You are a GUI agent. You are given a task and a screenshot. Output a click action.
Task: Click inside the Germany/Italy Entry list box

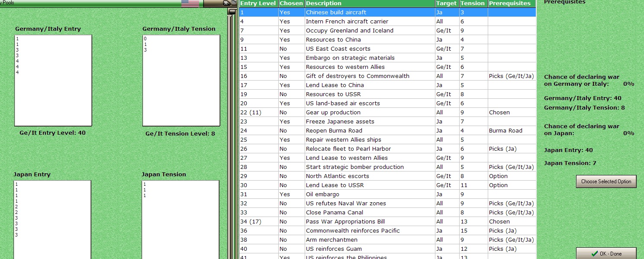(53, 81)
